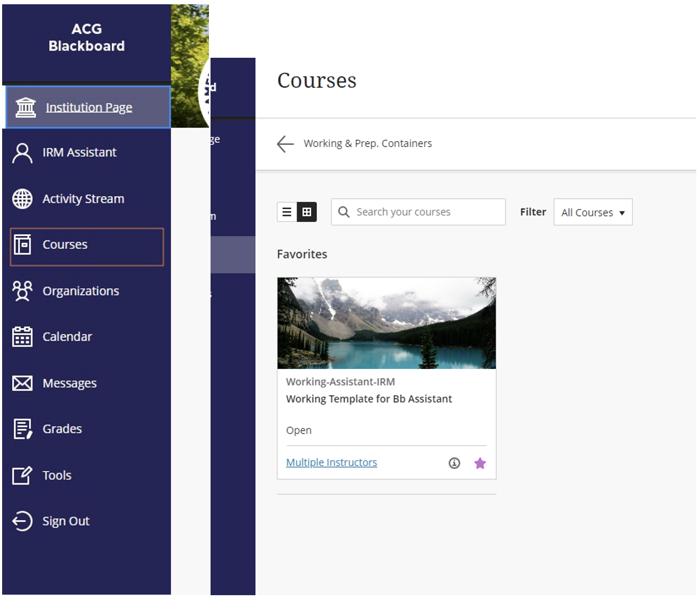Switch to list view

287,212
